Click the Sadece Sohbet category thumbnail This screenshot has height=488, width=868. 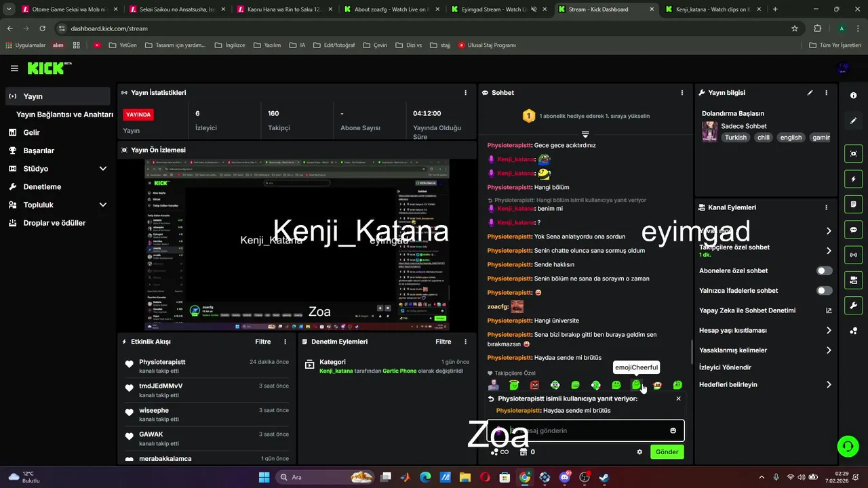click(x=709, y=131)
